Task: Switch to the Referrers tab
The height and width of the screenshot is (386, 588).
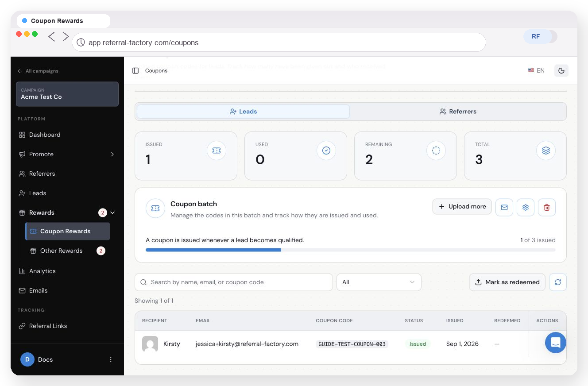Action: [x=458, y=112]
